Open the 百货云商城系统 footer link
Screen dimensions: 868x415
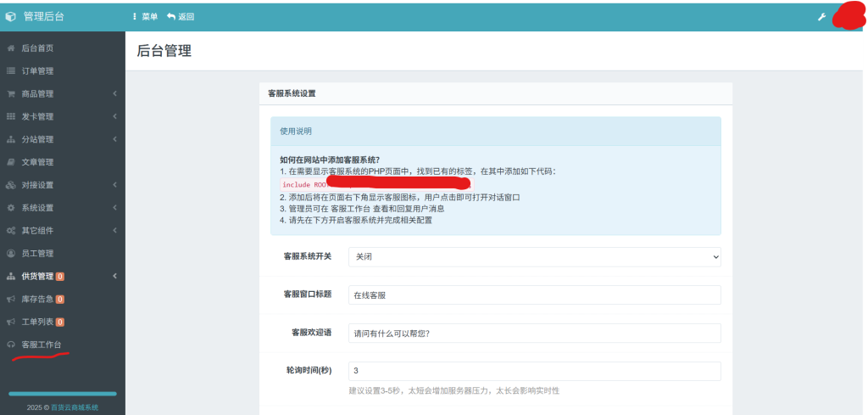(74, 407)
